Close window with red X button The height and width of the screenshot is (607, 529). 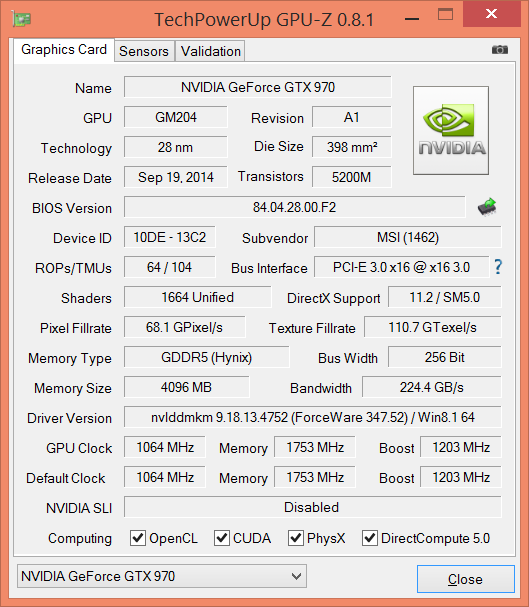click(x=491, y=14)
